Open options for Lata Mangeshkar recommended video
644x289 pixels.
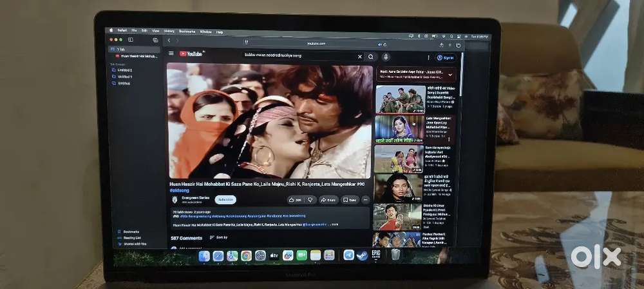click(x=448, y=139)
